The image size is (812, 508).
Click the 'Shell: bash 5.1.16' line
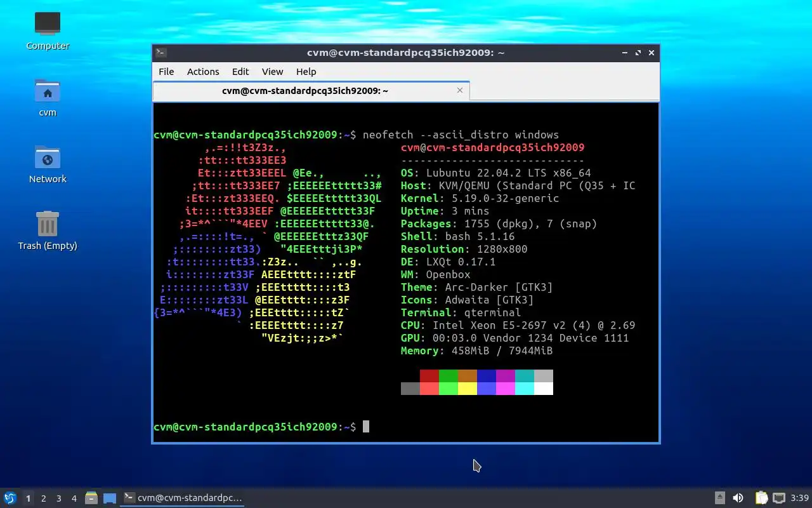click(x=457, y=236)
